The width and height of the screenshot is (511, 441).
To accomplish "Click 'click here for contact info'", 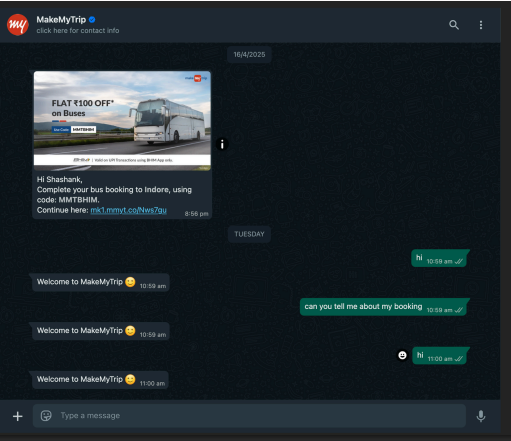I will (x=78, y=31).
